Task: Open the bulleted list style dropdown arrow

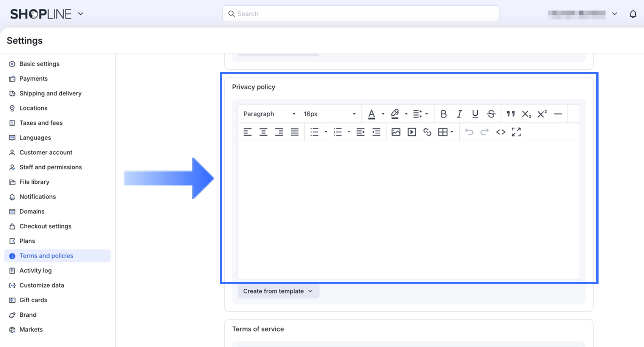Action: [x=326, y=132]
